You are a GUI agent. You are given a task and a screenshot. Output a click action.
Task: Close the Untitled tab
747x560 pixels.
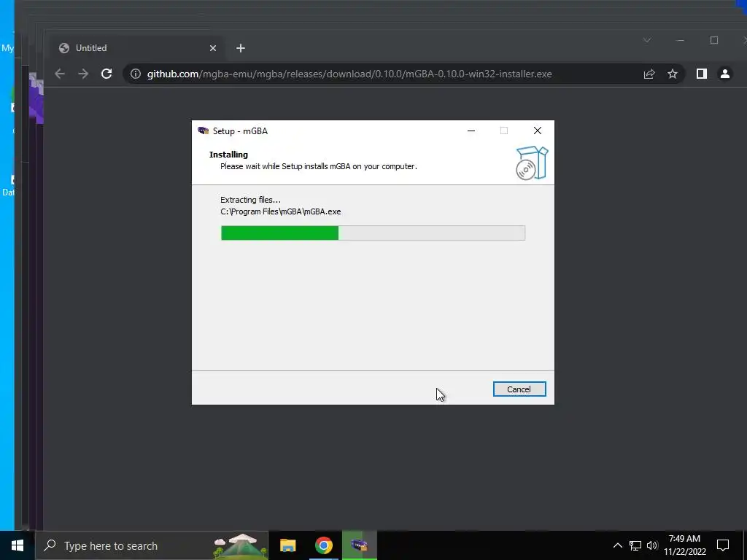tap(213, 48)
